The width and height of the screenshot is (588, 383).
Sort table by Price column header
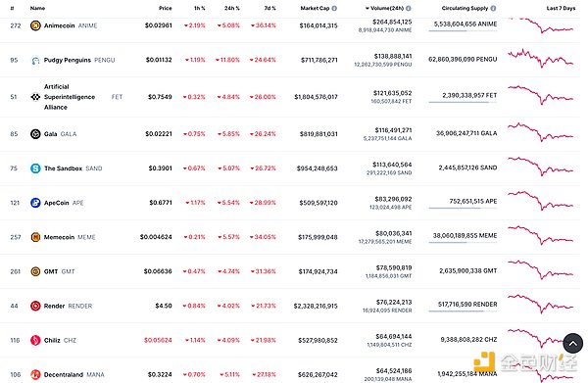point(165,8)
